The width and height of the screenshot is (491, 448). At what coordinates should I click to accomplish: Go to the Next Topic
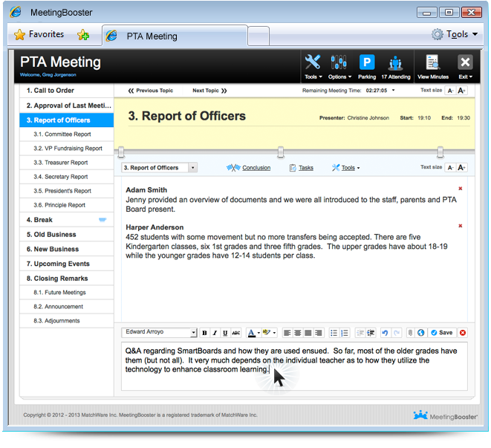(x=209, y=91)
